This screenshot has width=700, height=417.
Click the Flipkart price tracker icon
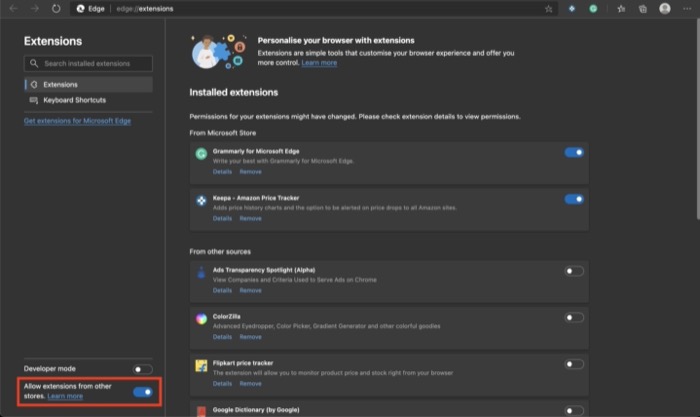tap(201, 365)
